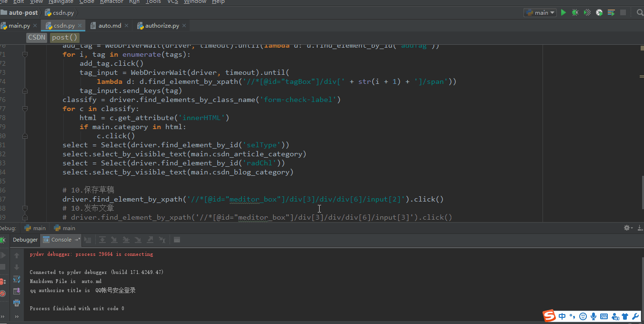This screenshot has width=644, height=324.
Task: Click the console Print icon
Action: tap(17, 303)
